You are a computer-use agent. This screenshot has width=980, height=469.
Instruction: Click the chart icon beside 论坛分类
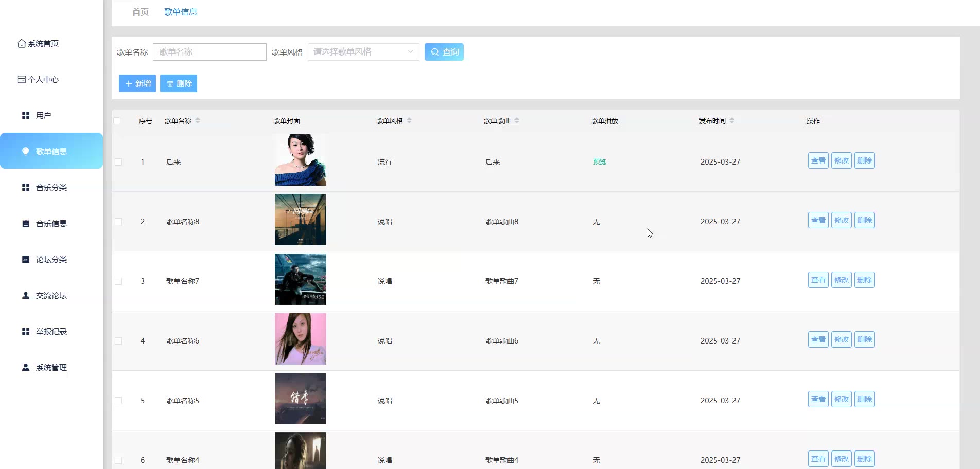(26, 260)
